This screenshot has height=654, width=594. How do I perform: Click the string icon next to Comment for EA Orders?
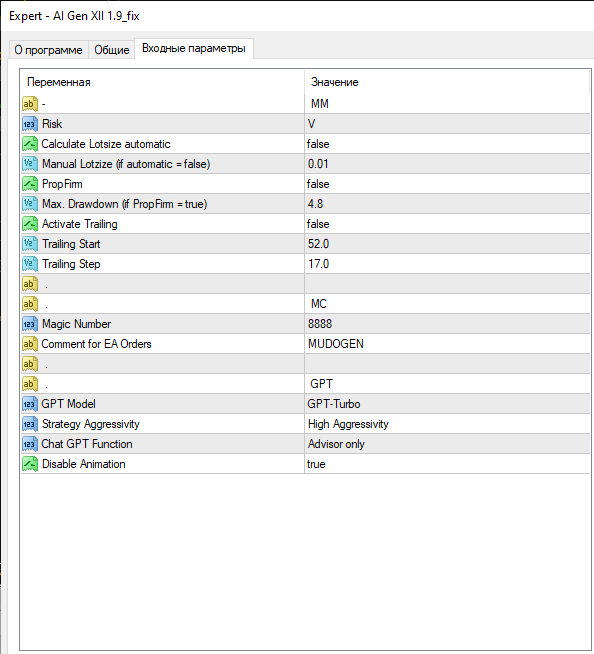pos(30,344)
